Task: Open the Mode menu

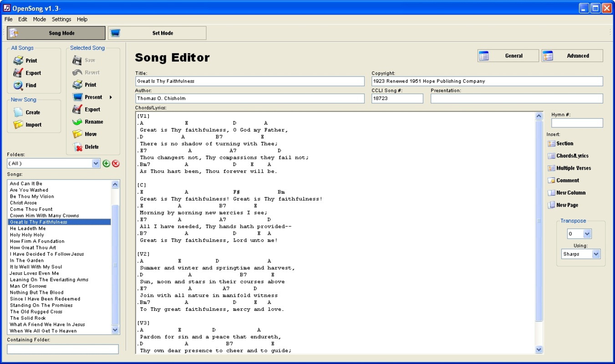Action: [x=40, y=19]
